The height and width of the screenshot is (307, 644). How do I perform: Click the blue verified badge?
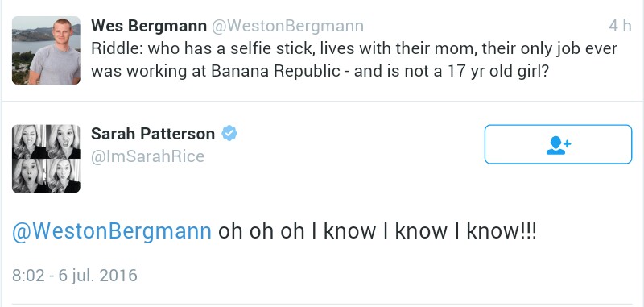coord(229,134)
